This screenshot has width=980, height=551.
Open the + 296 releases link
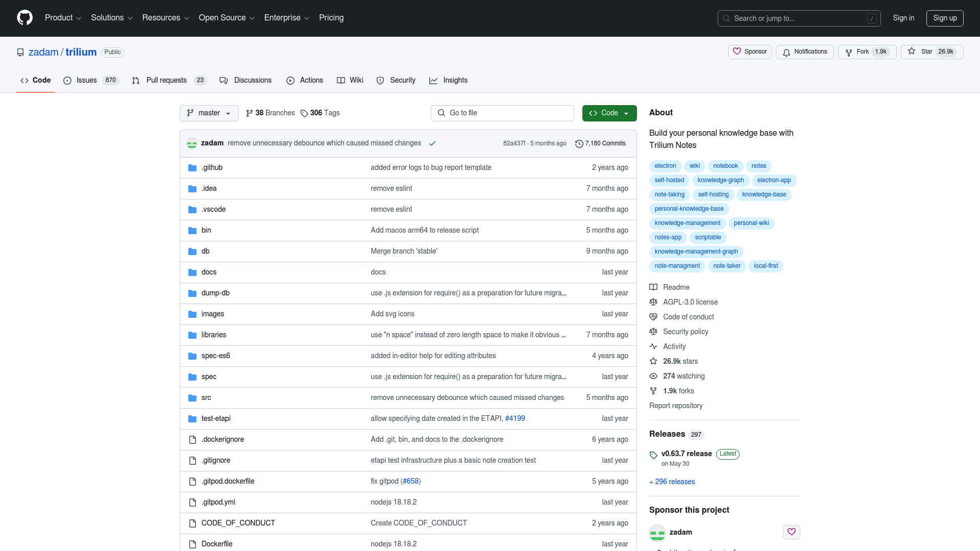[672, 482]
